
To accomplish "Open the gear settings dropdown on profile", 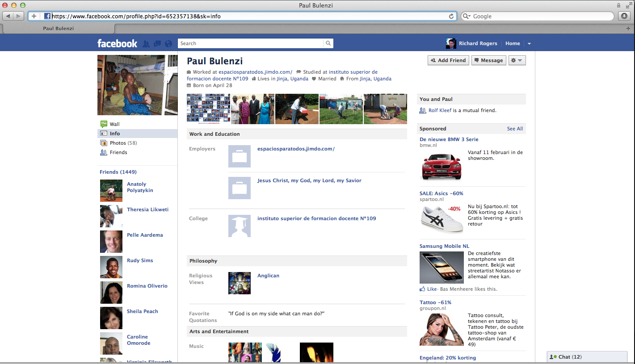I will (517, 60).
